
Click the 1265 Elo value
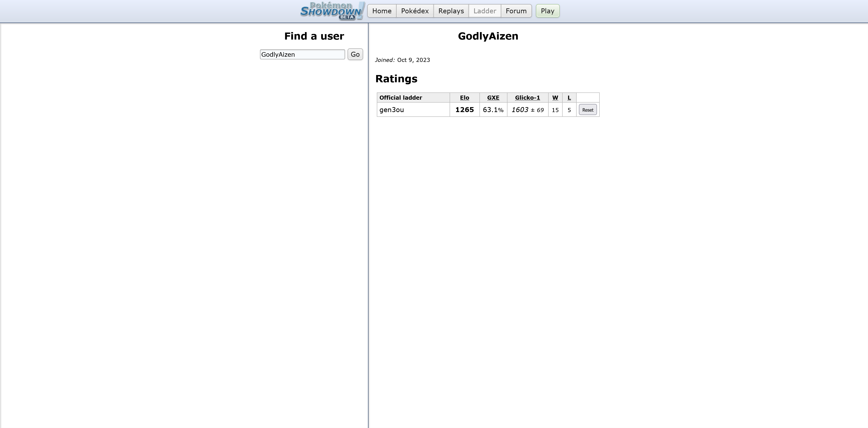tap(464, 110)
